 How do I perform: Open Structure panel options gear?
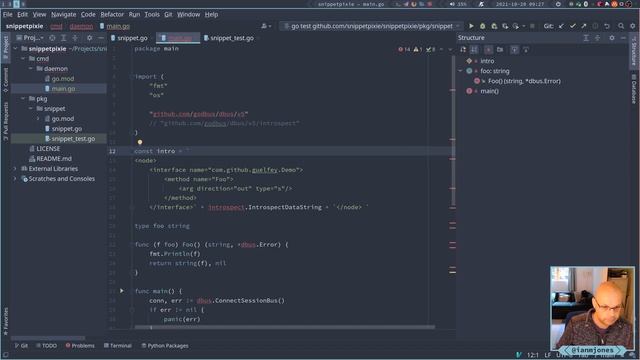(x=611, y=38)
